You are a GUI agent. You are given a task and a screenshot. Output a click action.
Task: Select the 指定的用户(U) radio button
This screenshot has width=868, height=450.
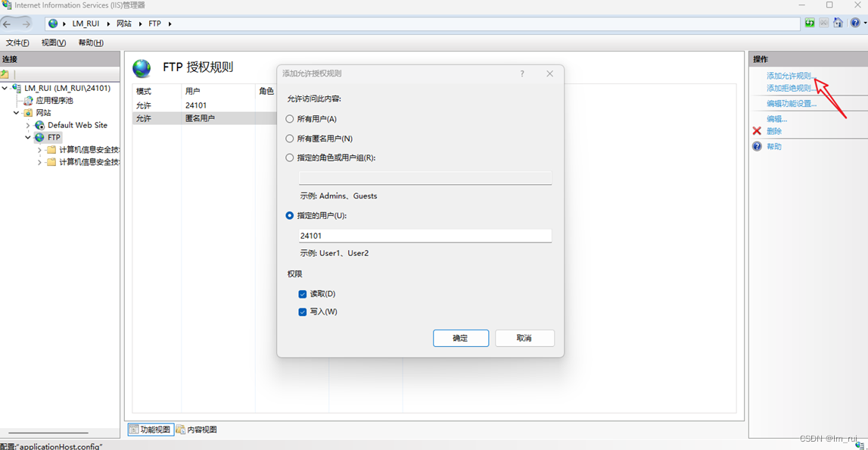tap(290, 216)
